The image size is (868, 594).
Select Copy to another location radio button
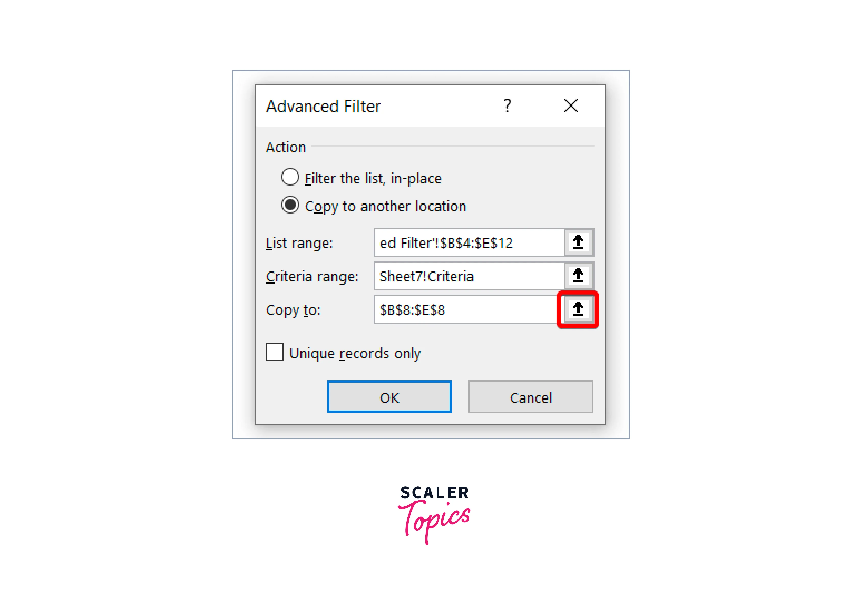pos(290,205)
